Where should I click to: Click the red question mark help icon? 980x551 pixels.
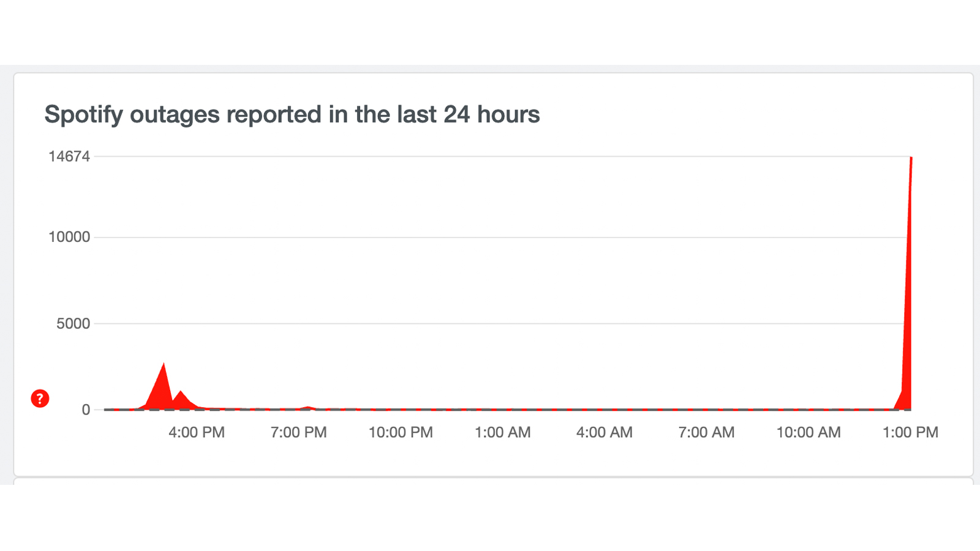(40, 399)
